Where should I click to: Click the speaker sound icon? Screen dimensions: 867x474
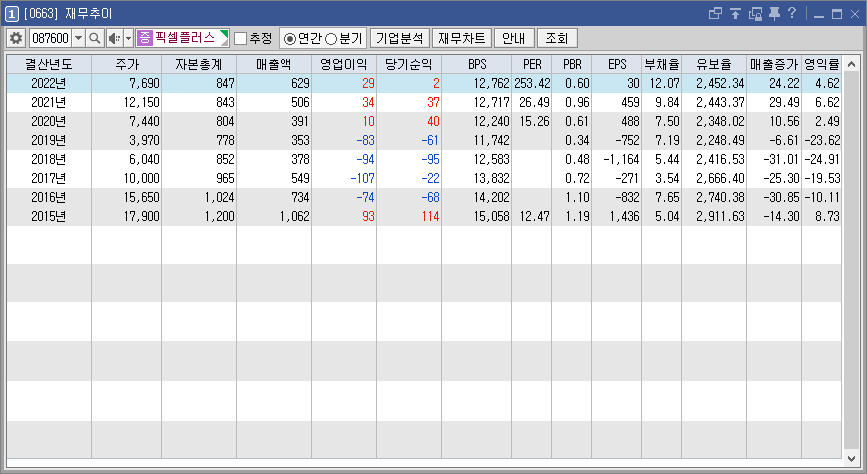(114, 38)
